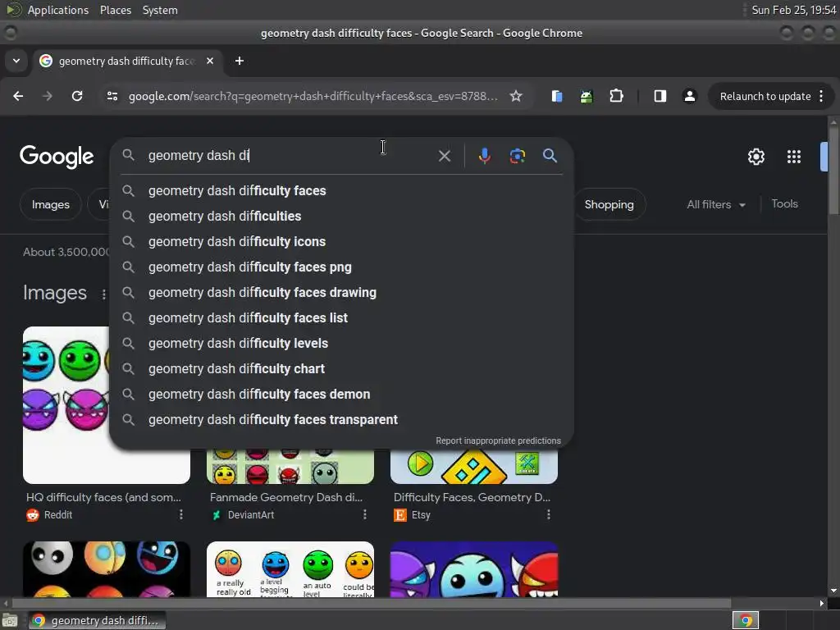840x630 pixels.
Task: Click Report inappropriate predictions link
Action: 498,441
